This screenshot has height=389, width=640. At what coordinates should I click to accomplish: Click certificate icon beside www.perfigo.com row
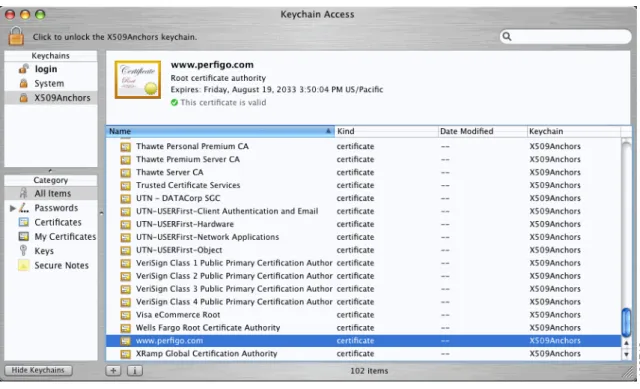[x=125, y=341]
